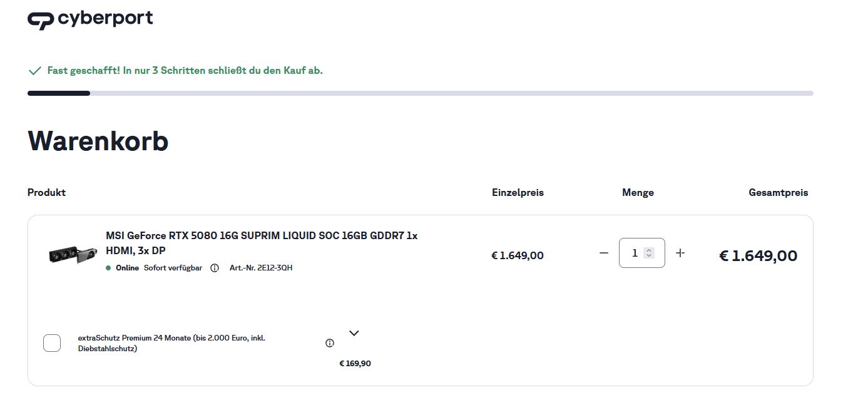Click the Gesamtpreis total of €1.649,00

(x=758, y=255)
